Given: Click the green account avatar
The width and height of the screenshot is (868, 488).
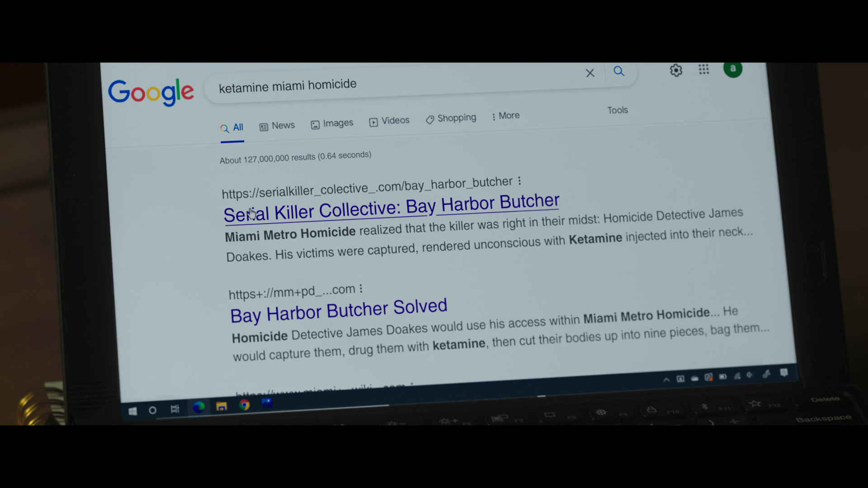Looking at the screenshot, I should 732,69.
